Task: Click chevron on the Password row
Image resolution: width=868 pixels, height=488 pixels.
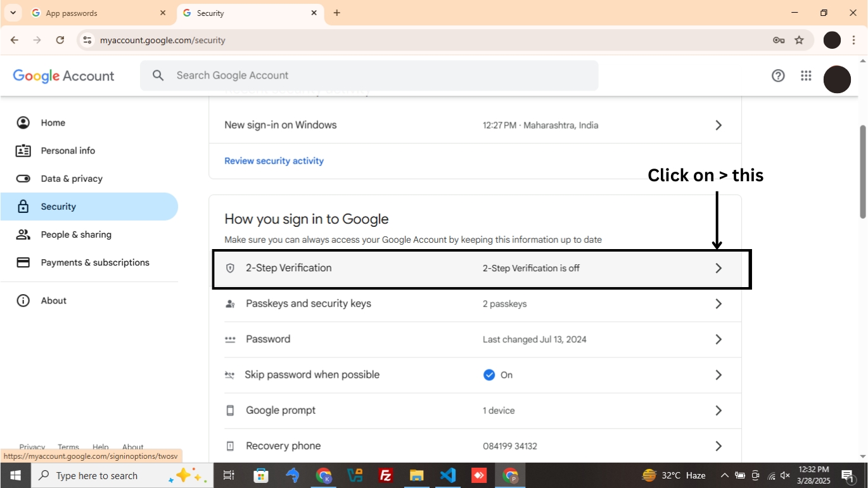Action: (x=718, y=339)
